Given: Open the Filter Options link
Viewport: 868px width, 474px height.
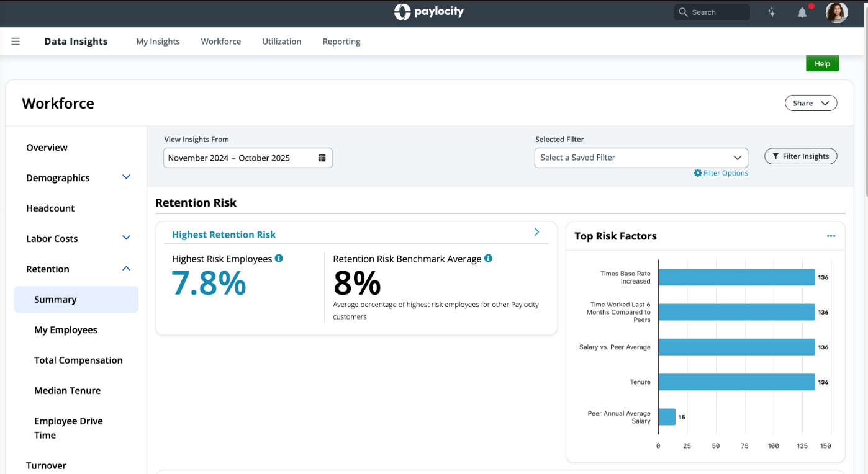Looking at the screenshot, I should (x=725, y=173).
